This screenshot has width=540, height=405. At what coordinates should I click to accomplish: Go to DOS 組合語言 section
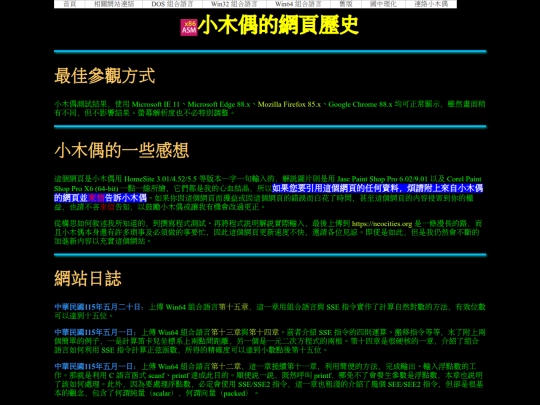[x=172, y=4]
